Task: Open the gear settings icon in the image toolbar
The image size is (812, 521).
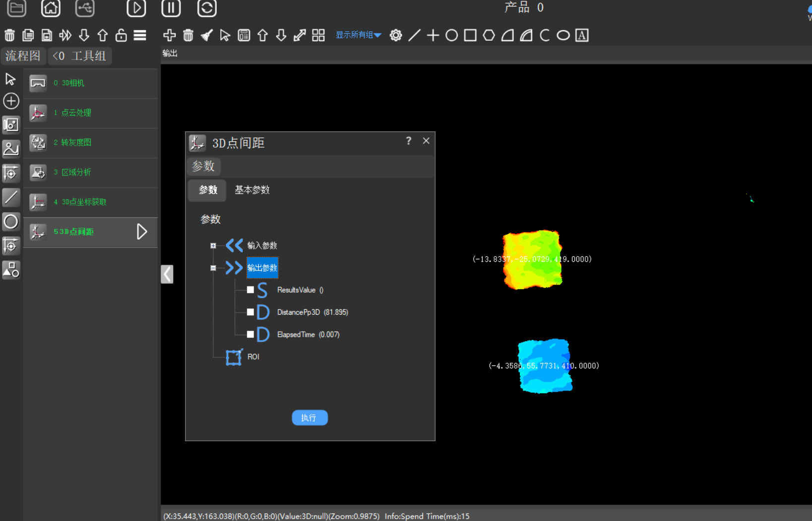Action: click(x=396, y=35)
